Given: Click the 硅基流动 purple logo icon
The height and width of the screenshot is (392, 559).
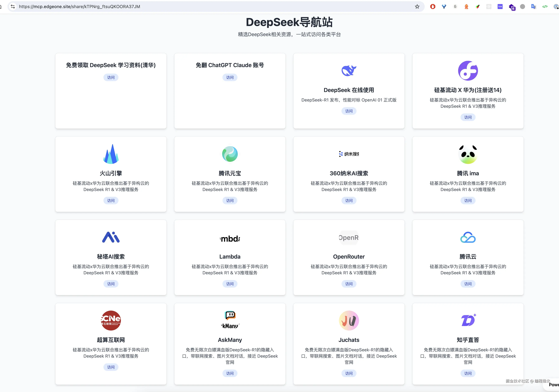Looking at the screenshot, I should tap(468, 71).
